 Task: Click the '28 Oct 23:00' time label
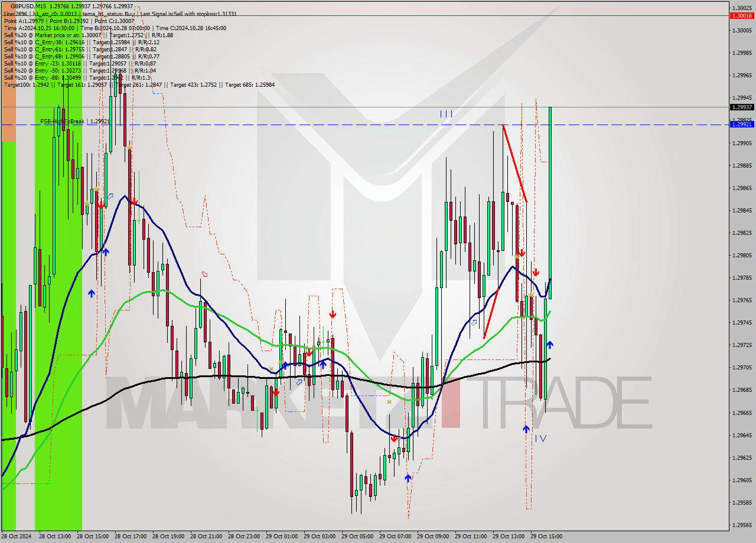(244, 537)
